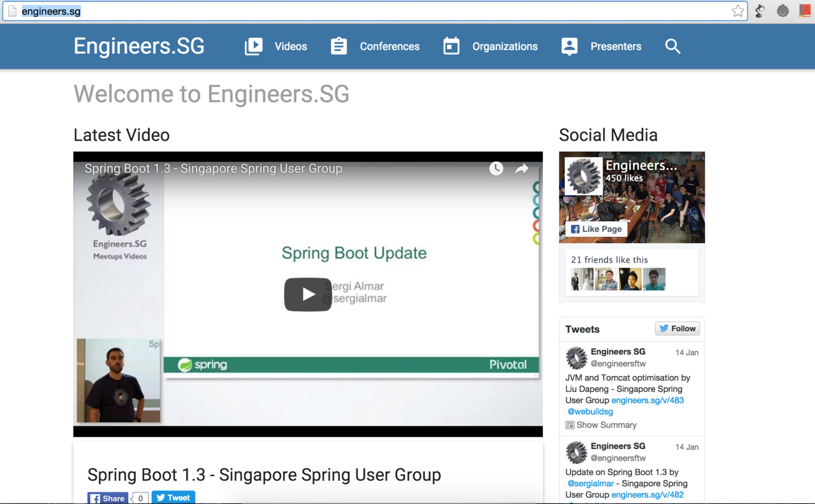Click the bookmark star icon in address bar
Viewport: 815px width, 504px height.
(x=738, y=11)
